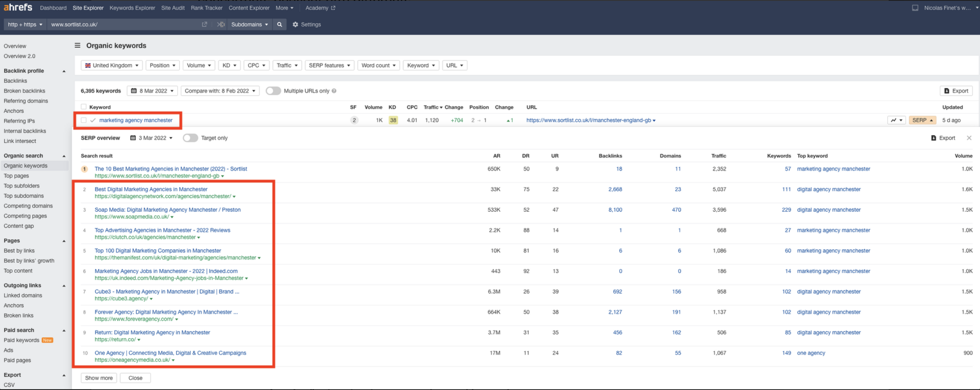This screenshot has width=980, height=390.
Task: Toggle Multiple URLs only switch
Action: [x=273, y=91]
